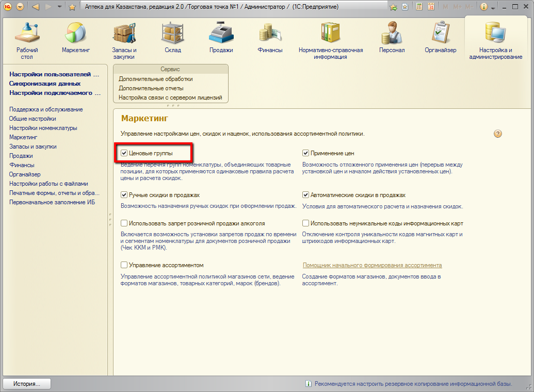Click the yellow help question mark icon
The width and height of the screenshot is (534, 392).
[497, 134]
